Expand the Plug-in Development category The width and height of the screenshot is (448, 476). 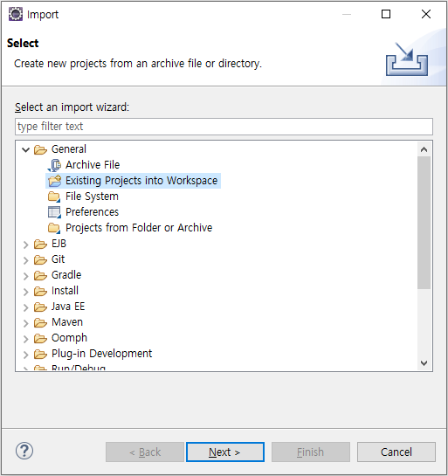click(x=26, y=355)
